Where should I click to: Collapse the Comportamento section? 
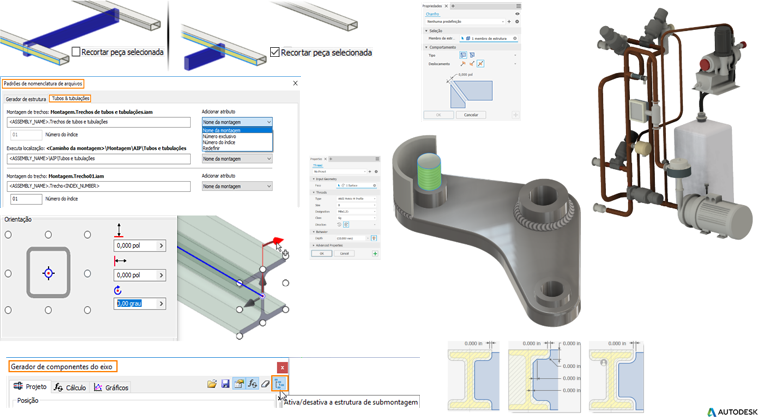[426, 47]
